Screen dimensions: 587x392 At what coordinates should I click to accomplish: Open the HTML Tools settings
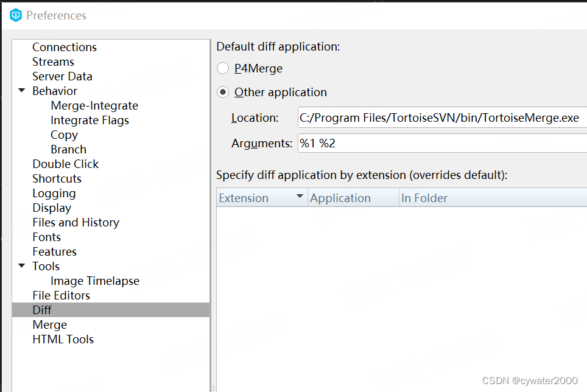tap(63, 339)
